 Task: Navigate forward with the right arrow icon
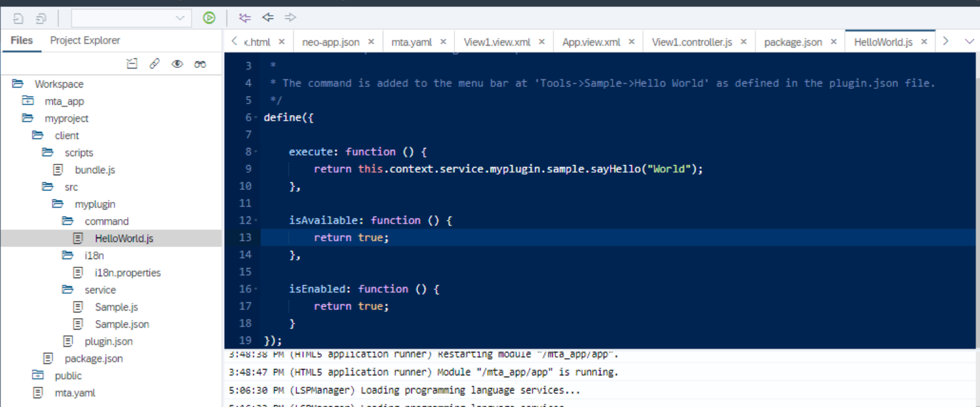[291, 18]
